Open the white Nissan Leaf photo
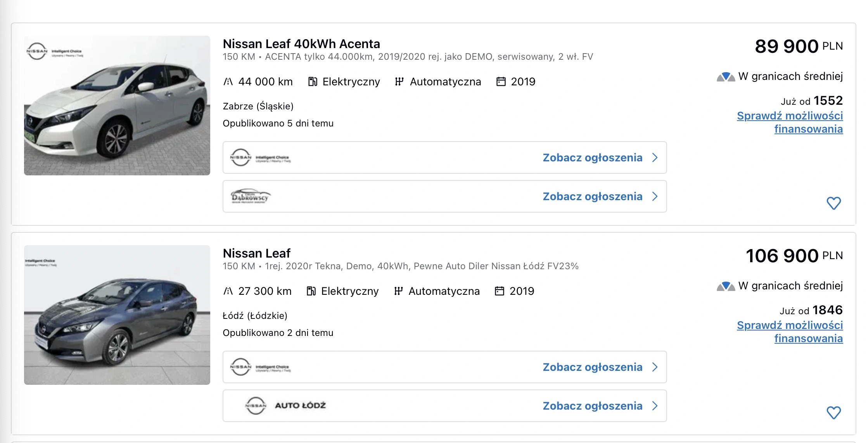 tap(117, 106)
